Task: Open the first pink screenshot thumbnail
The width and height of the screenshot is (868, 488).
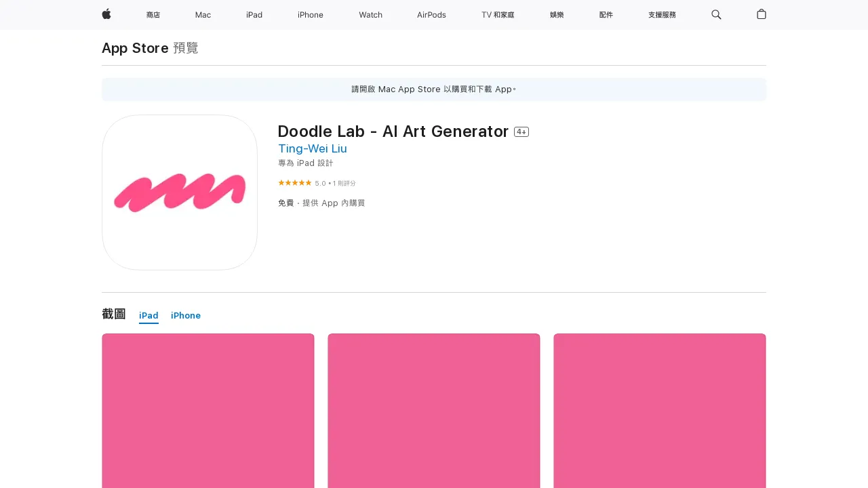Action: click(x=208, y=411)
